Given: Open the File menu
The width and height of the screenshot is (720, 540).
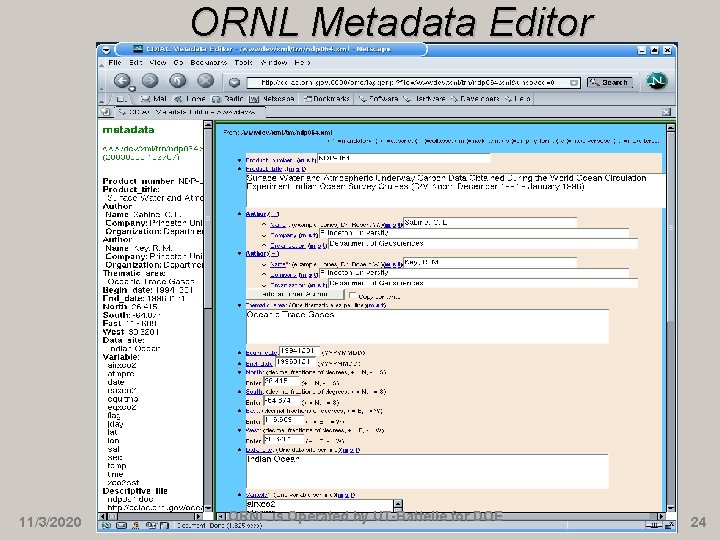Looking at the screenshot, I should click(x=115, y=62).
